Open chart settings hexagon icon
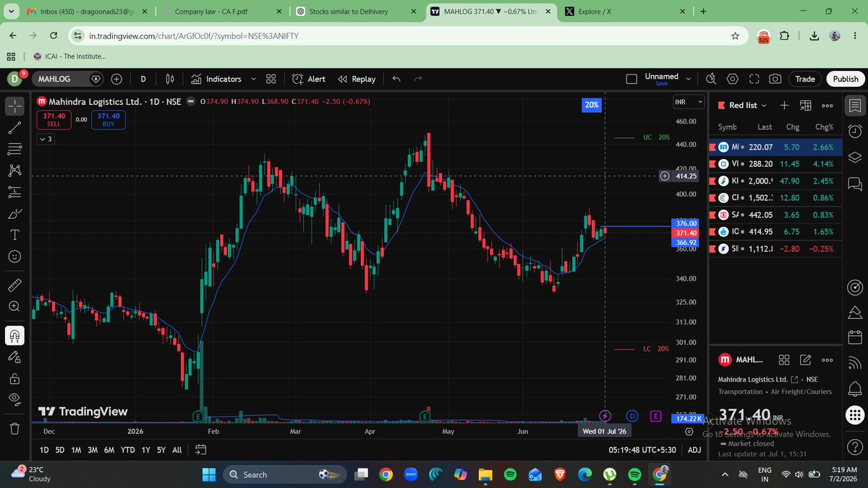The image size is (868, 488). [x=733, y=79]
